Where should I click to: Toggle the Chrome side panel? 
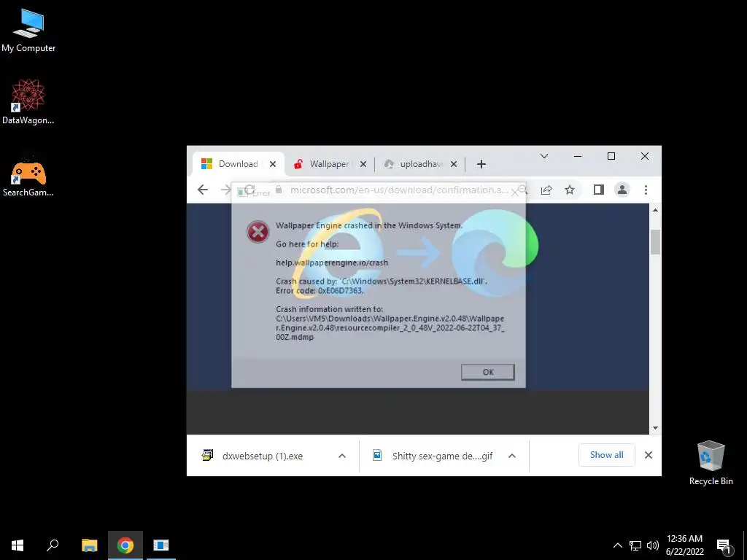[599, 190]
